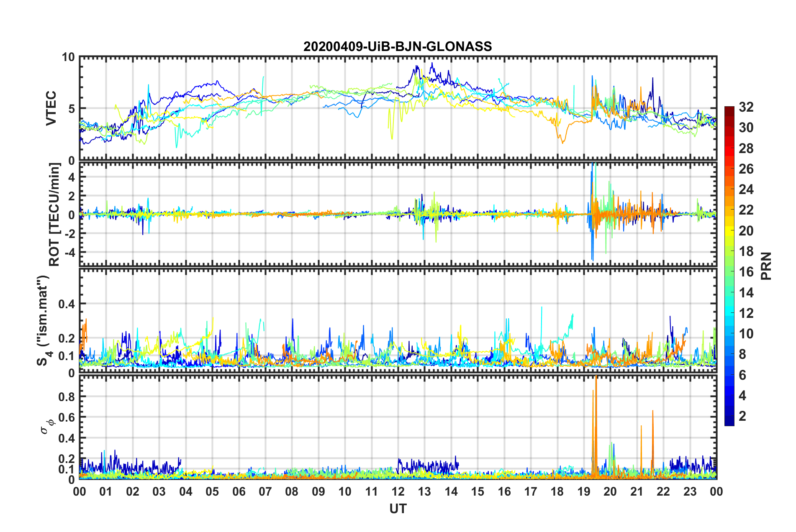Click colorbar tick label 18

tap(746, 251)
